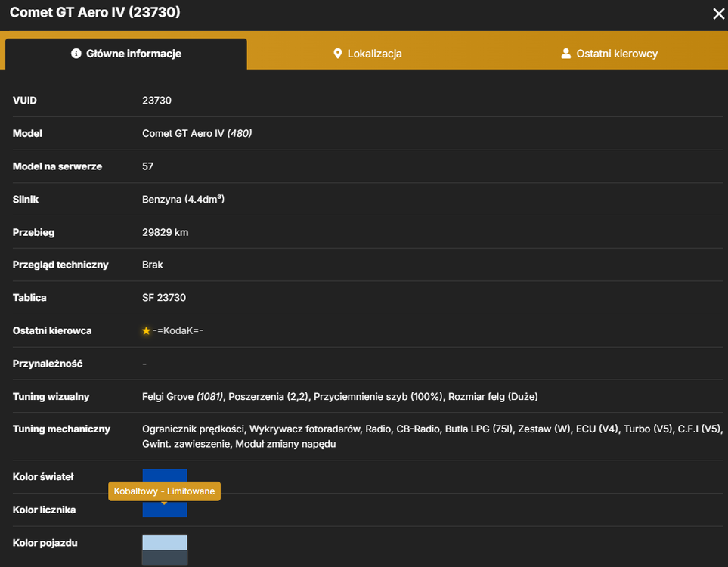
Task: Click the Kolor świateł blue swatch
Action: pyautogui.click(x=165, y=476)
